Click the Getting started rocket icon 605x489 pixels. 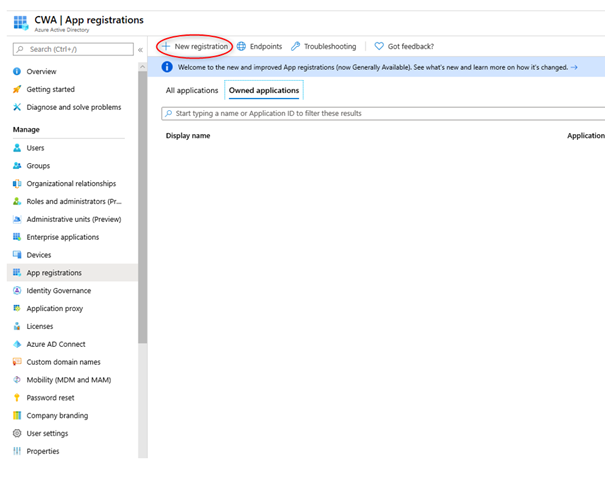coord(17,89)
